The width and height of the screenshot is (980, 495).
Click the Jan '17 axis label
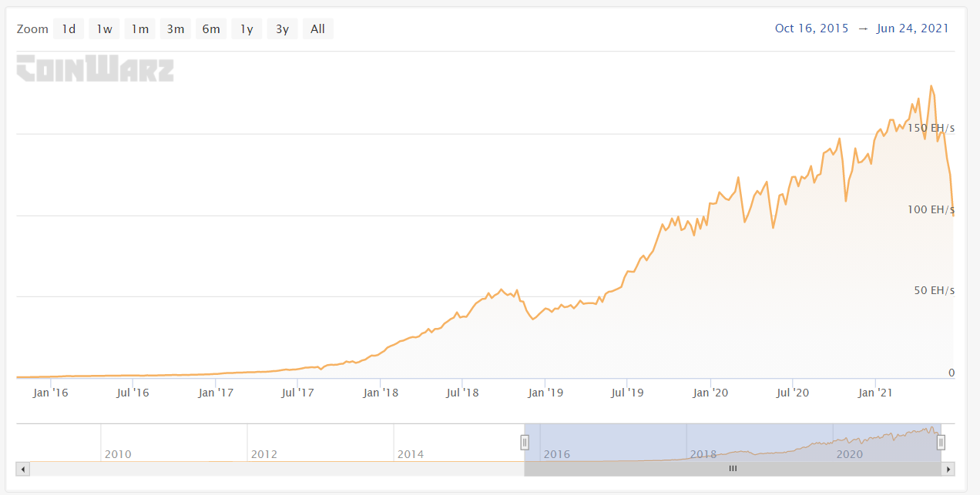tap(216, 393)
